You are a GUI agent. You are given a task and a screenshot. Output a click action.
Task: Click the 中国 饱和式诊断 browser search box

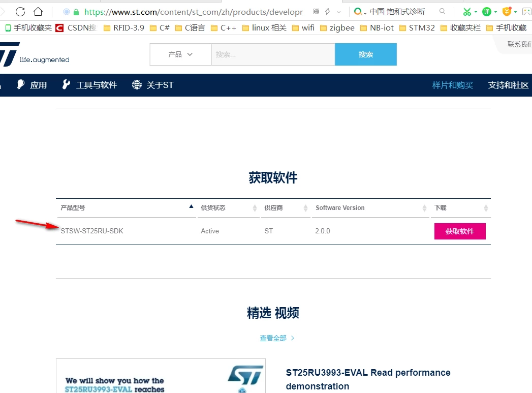click(397, 12)
